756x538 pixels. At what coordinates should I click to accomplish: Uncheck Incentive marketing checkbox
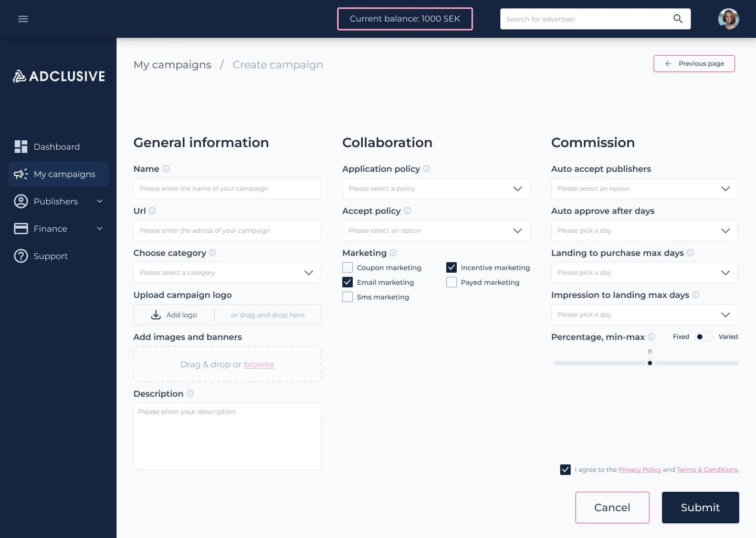(451, 267)
